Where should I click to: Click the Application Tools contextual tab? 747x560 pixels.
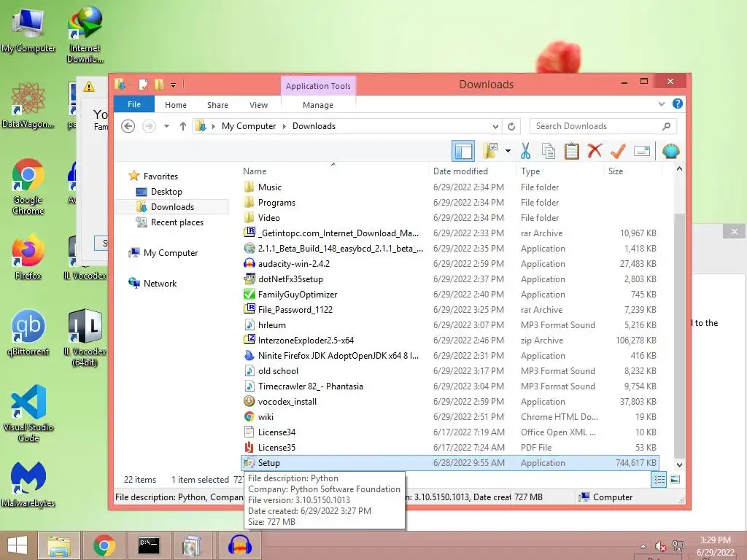[318, 86]
